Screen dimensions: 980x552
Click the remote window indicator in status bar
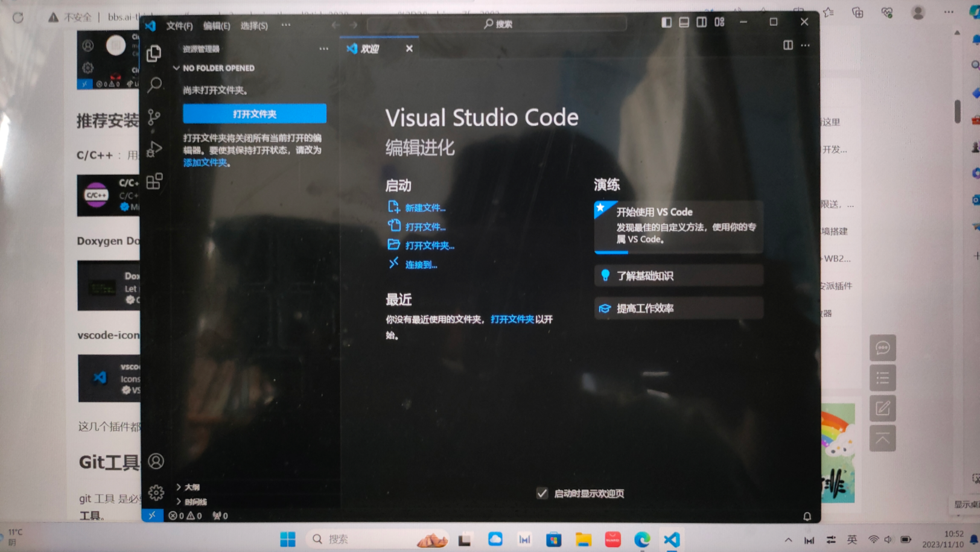coord(152,515)
